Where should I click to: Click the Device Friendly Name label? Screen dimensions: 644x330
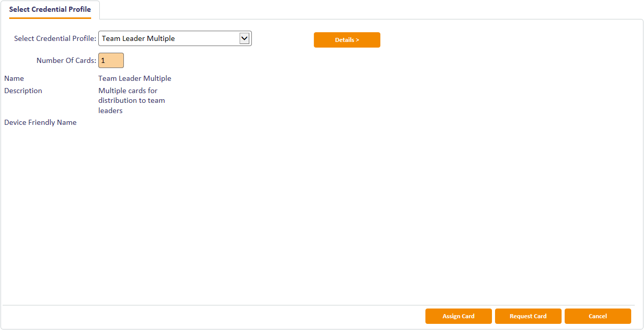click(x=40, y=122)
